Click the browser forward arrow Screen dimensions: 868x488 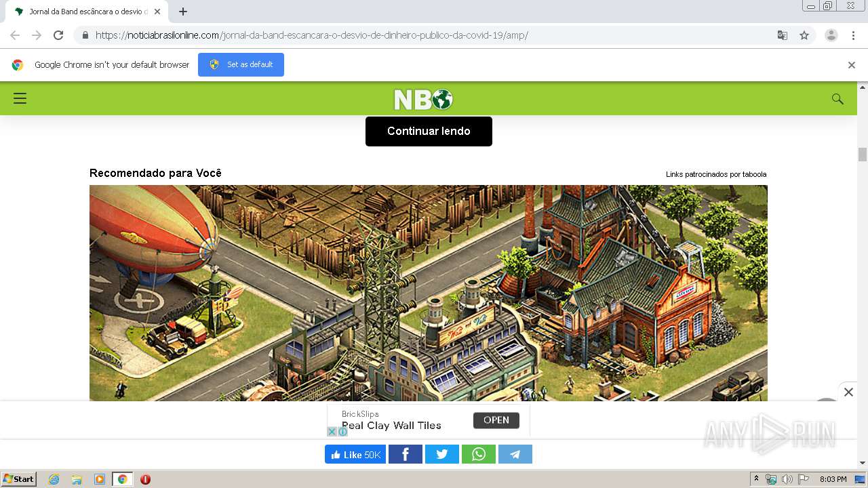[x=37, y=35]
